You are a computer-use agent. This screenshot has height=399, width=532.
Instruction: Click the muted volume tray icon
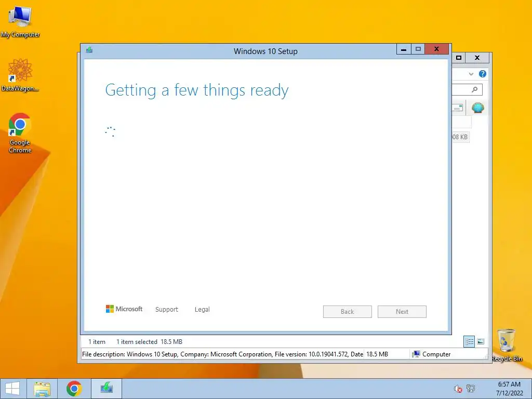(458, 389)
